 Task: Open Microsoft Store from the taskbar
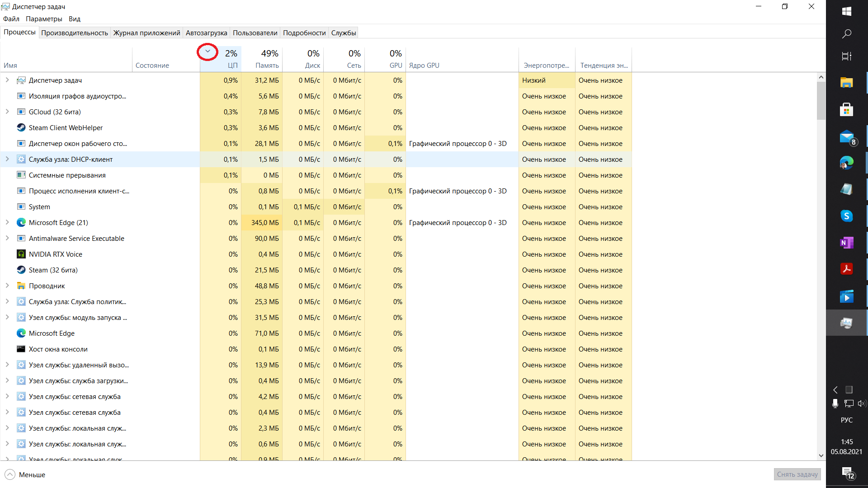click(846, 110)
